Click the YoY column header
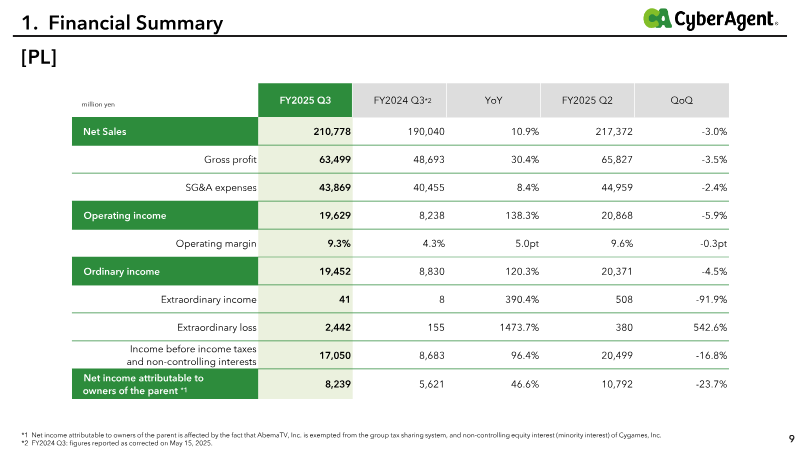Image resolution: width=800 pixels, height=450 pixels. 493,100
